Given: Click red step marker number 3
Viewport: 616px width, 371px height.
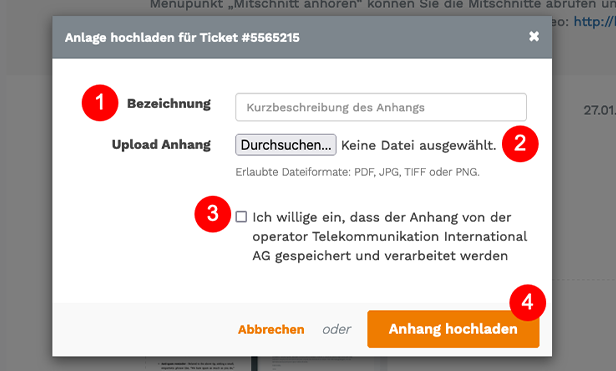Looking at the screenshot, I should (213, 214).
